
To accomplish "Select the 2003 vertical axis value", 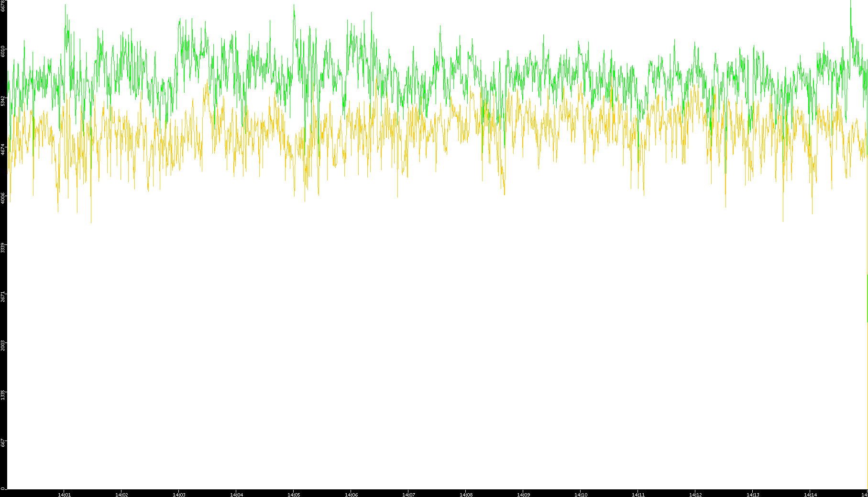I will click(x=3, y=345).
